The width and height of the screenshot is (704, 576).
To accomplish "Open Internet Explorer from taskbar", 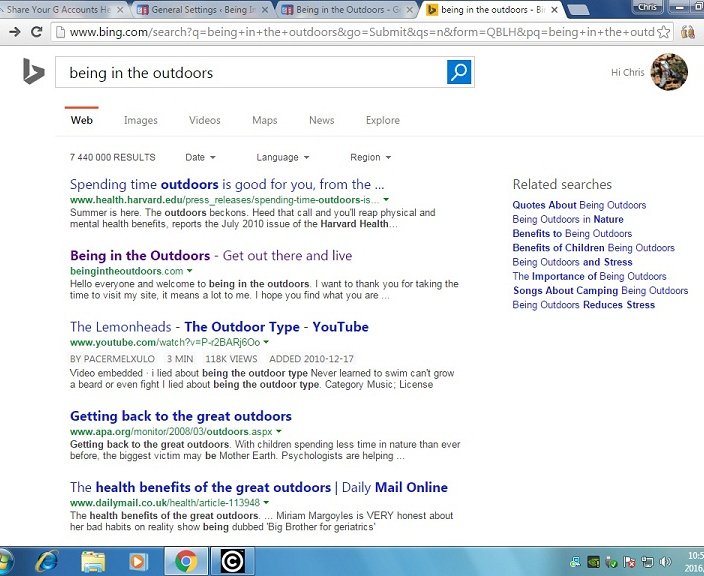I will tap(48, 561).
